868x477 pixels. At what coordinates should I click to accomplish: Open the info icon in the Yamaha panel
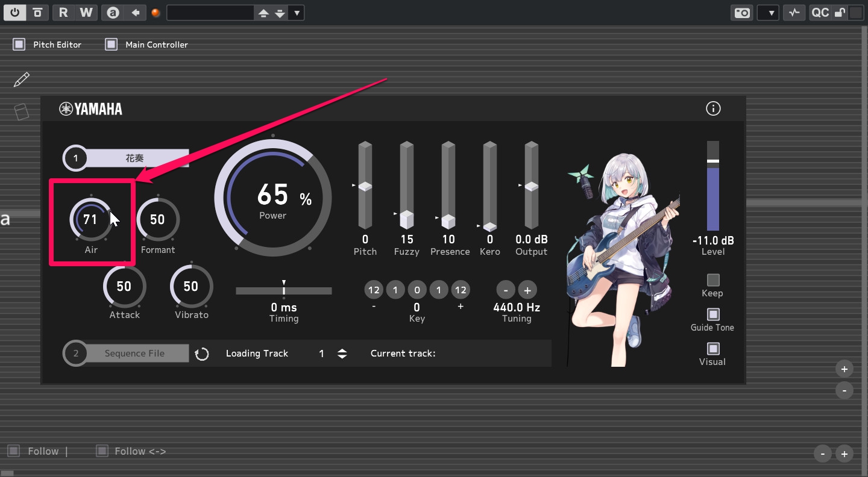pos(713,108)
